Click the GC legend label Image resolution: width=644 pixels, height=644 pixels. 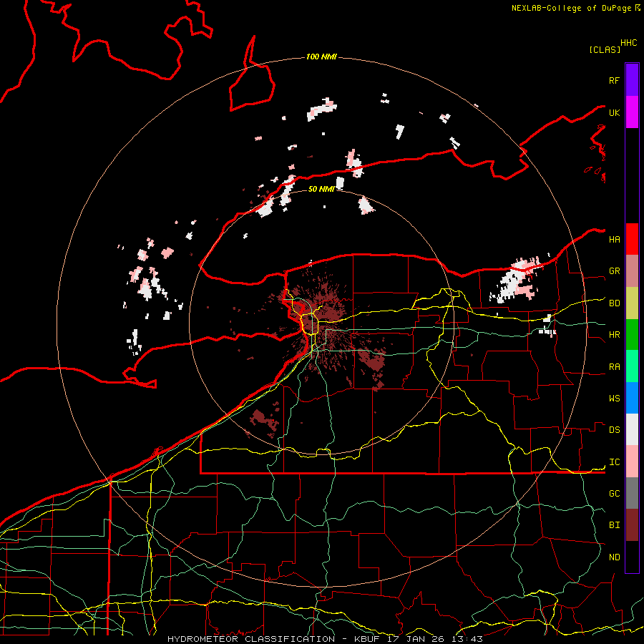[614, 494]
